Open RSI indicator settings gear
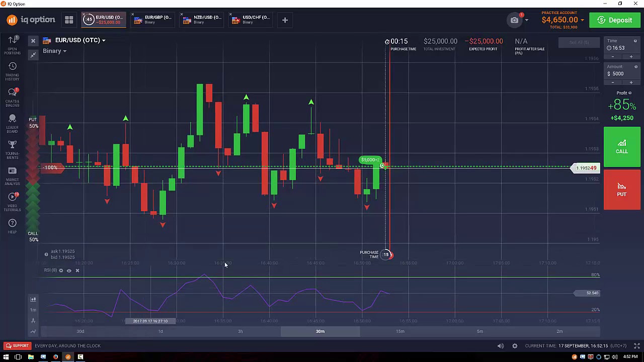This screenshot has width=644, height=362. [x=61, y=270]
